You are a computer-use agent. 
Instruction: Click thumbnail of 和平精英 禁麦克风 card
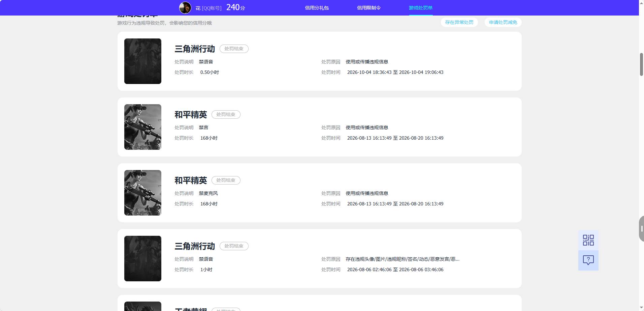pyautogui.click(x=143, y=193)
